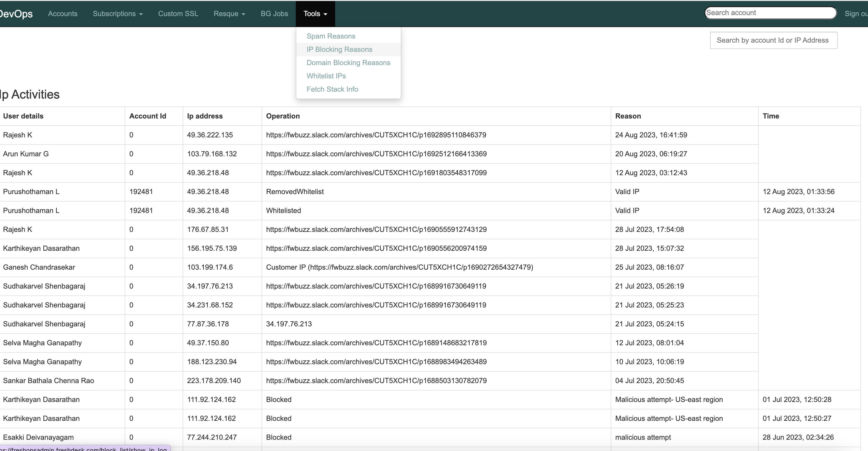Open BG Jobs page

[274, 14]
